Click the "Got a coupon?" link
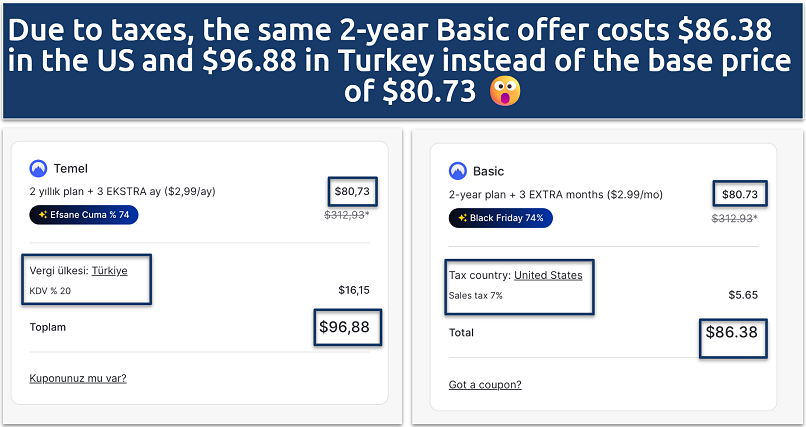This screenshot has height=427, width=806. pyautogui.click(x=485, y=384)
